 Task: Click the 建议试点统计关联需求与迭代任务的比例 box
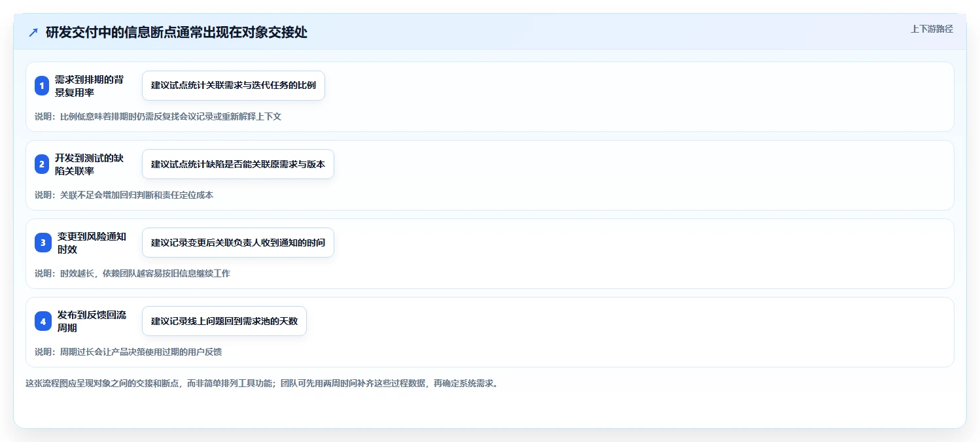(234, 86)
